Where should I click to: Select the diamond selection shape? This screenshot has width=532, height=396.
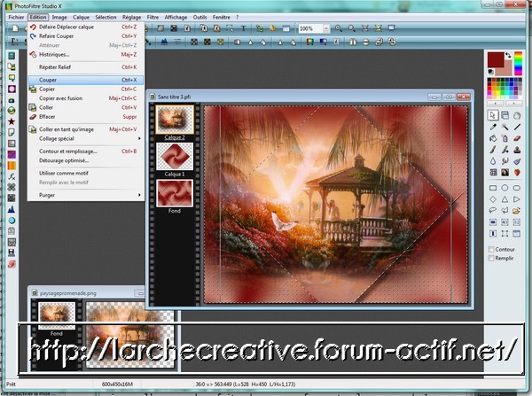[x=493, y=199]
